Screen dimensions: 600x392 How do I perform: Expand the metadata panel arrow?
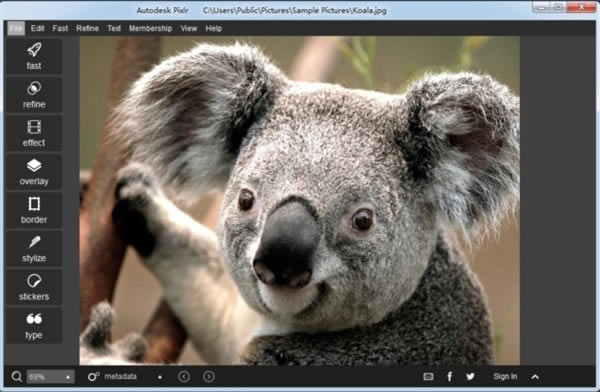pos(160,377)
